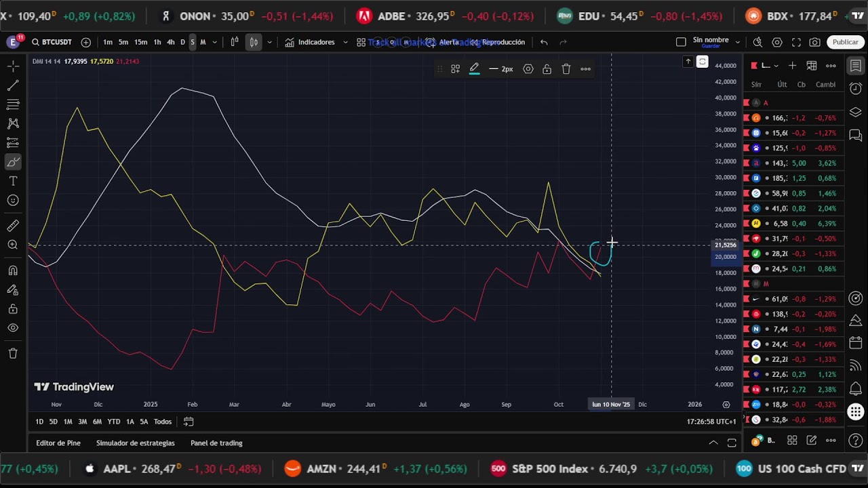Click the Reproducción replay button
The image size is (868, 488).
click(x=498, y=42)
